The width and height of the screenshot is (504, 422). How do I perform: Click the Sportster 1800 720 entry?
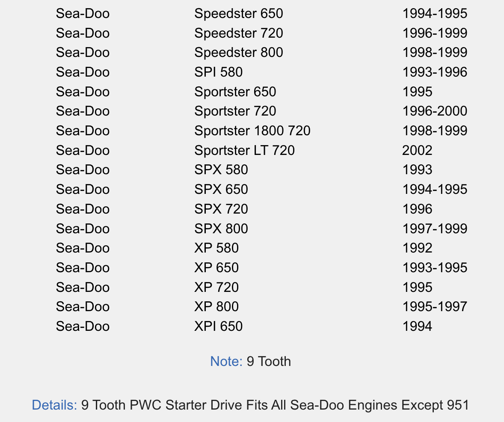click(x=252, y=131)
